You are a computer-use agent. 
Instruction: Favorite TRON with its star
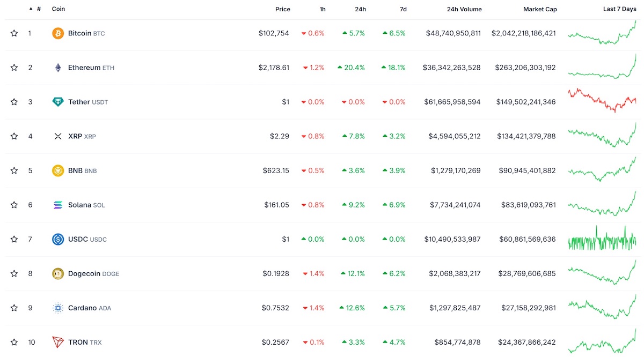click(x=14, y=342)
